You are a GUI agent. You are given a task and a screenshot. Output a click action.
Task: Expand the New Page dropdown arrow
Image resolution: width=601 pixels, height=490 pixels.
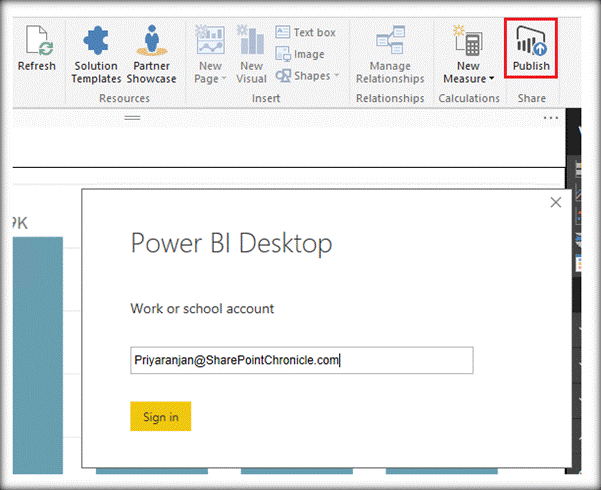tap(224, 79)
